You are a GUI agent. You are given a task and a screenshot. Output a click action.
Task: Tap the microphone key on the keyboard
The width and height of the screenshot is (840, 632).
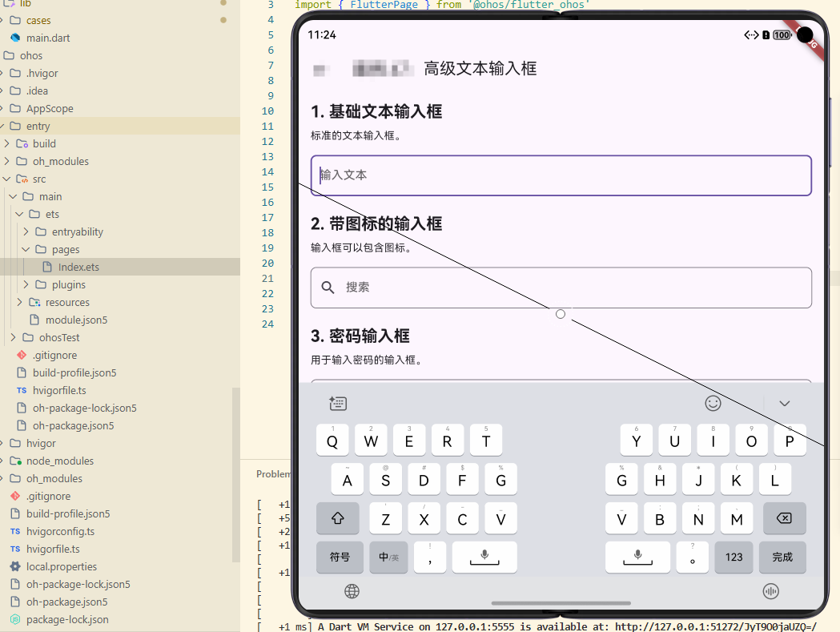click(x=484, y=556)
